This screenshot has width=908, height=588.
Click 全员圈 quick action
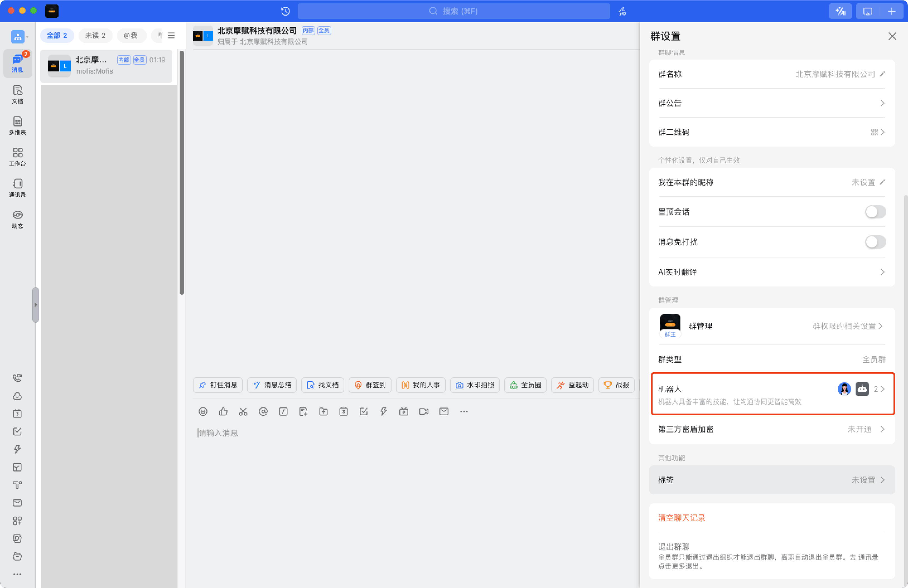(x=525, y=385)
